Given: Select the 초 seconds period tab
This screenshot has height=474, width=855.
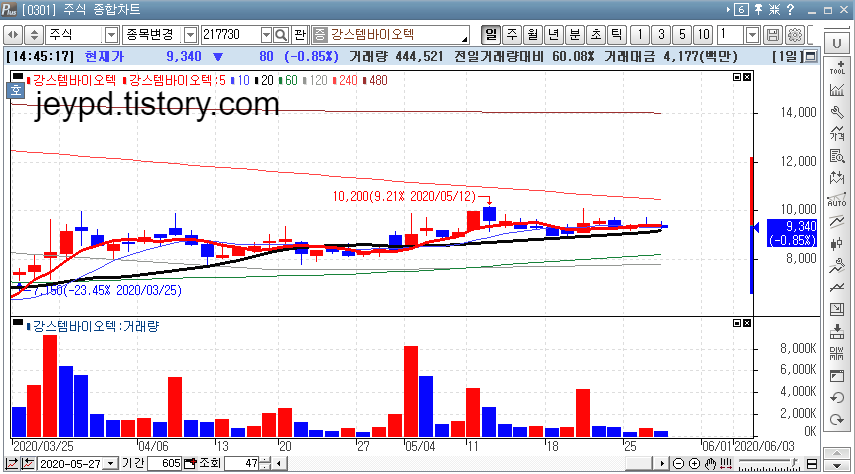Looking at the screenshot, I should point(595,35).
